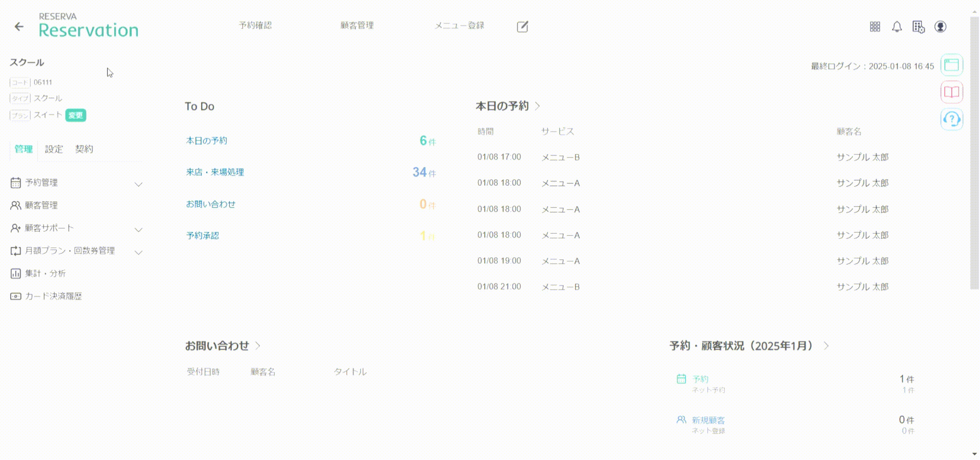Open 予約・顧客状況 section via chevron arrow
Viewport: 980px width, 460px height.
click(x=826, y=345)
